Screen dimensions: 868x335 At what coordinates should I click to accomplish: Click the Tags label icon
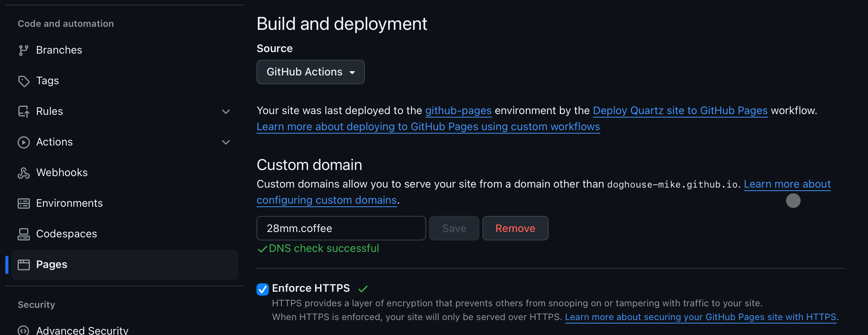(x=23, y=81)
